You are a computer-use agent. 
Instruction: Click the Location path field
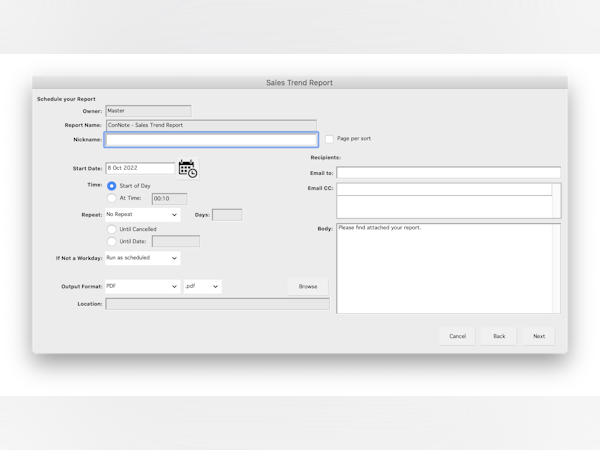click(x=217, y=304)
